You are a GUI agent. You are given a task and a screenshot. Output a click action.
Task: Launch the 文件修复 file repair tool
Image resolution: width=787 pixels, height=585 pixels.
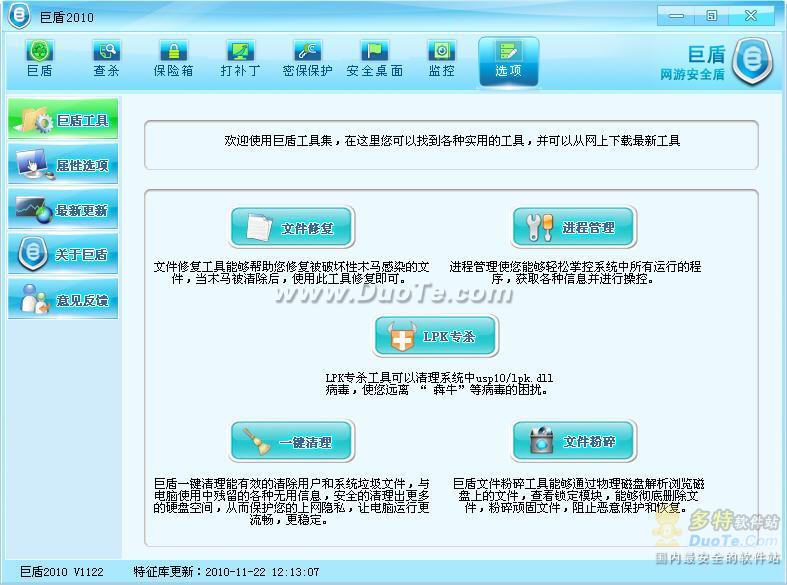(x=293, y=227)
